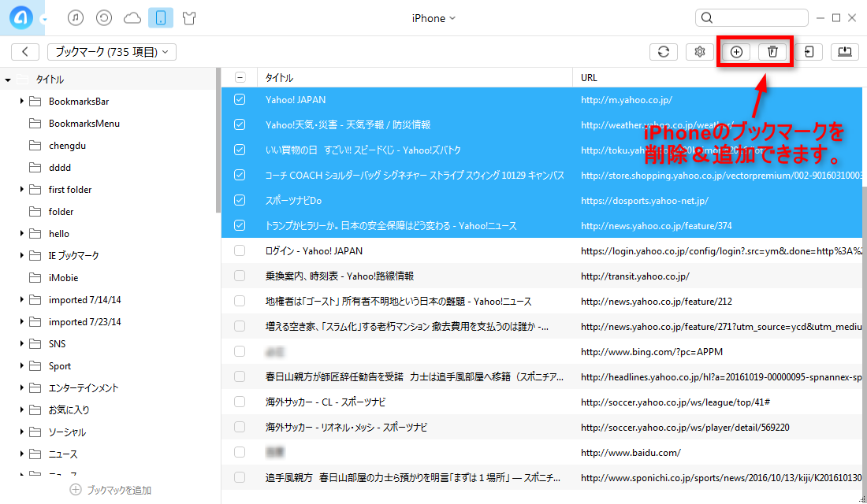Open the iTunes library music icon
The height and width of the screenshot is (504, 867).
76,17
